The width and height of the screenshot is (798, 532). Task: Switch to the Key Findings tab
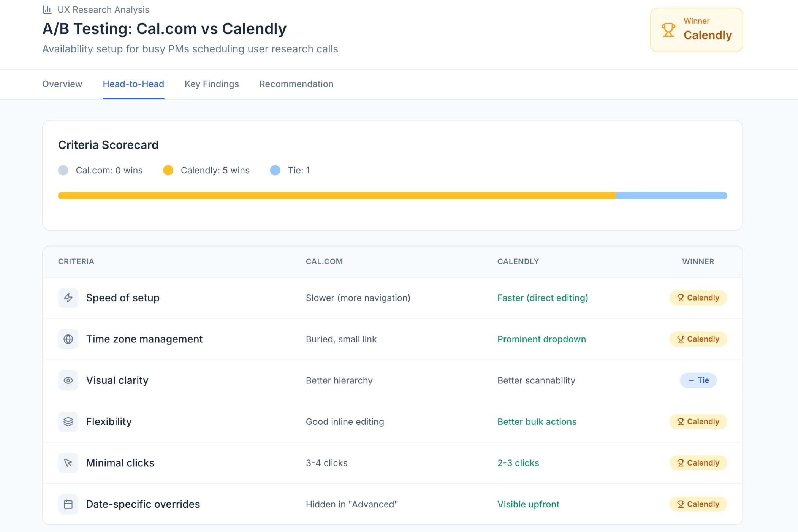coord(212,84)
